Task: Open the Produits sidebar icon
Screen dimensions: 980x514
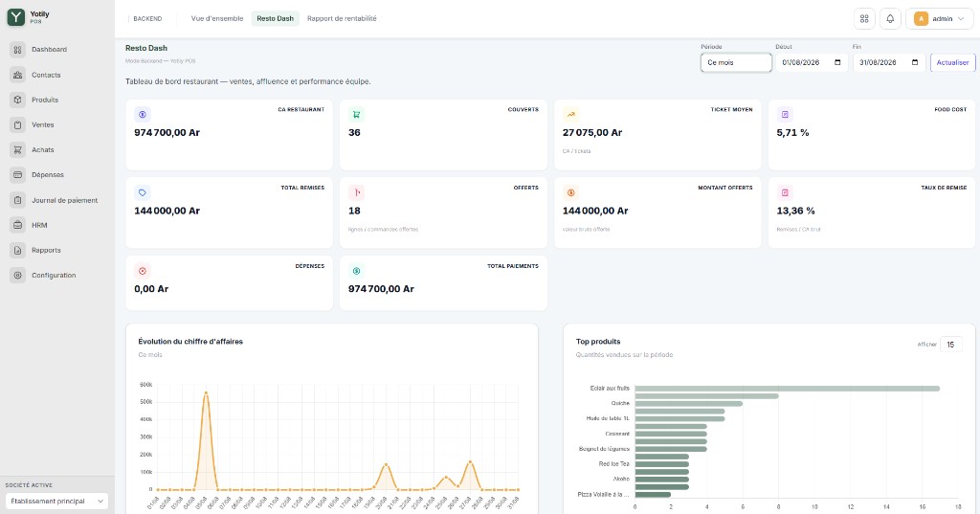Action: (x=17, y=101)
